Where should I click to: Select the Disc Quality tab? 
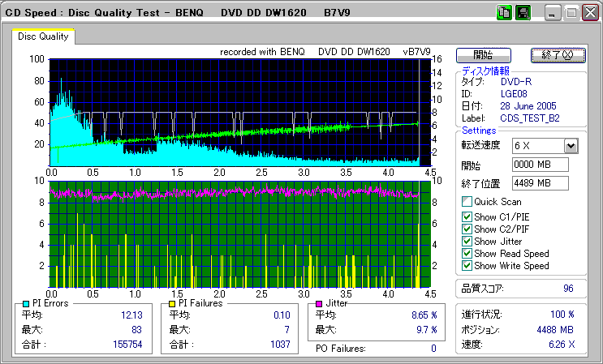(43, 36)
